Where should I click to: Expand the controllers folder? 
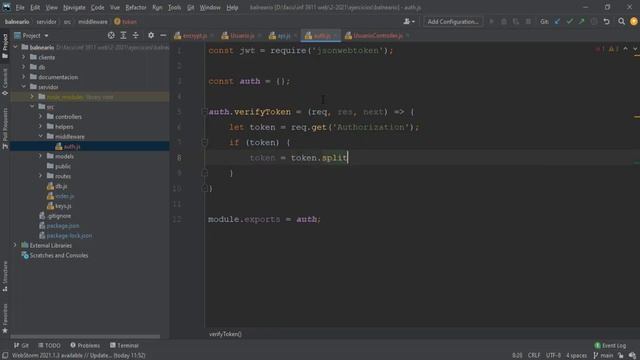pos(40,116)
